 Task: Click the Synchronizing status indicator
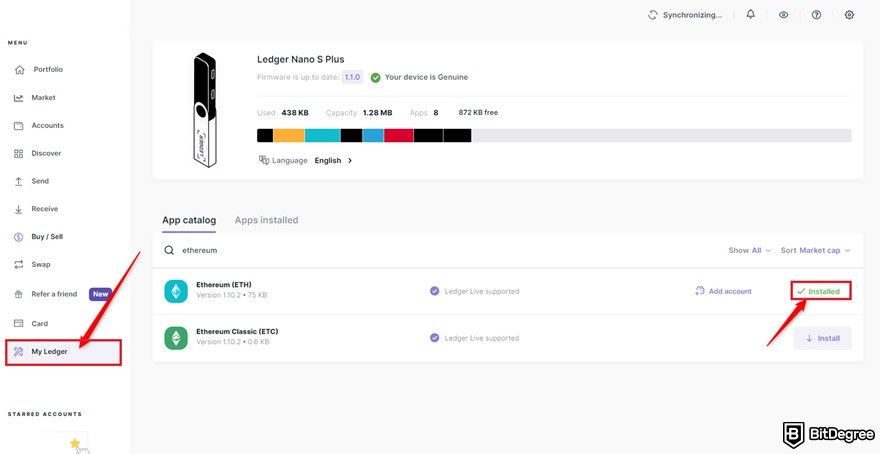point(685,15)
